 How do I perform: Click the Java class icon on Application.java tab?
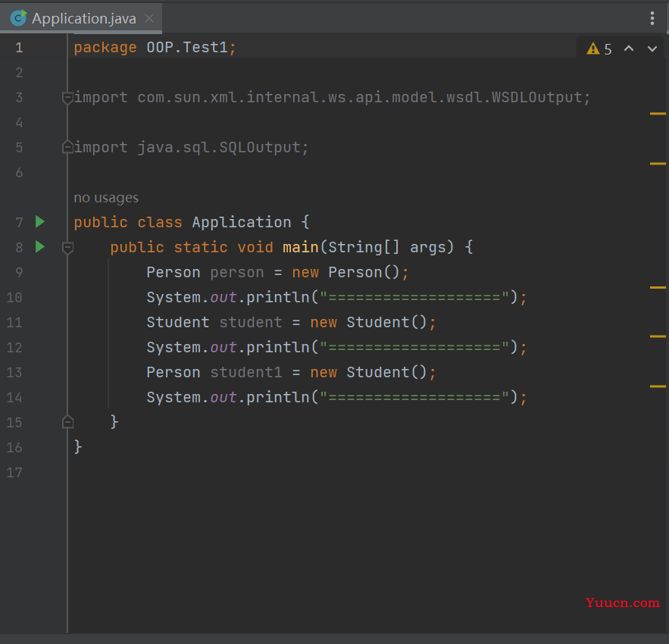(18, 18)
